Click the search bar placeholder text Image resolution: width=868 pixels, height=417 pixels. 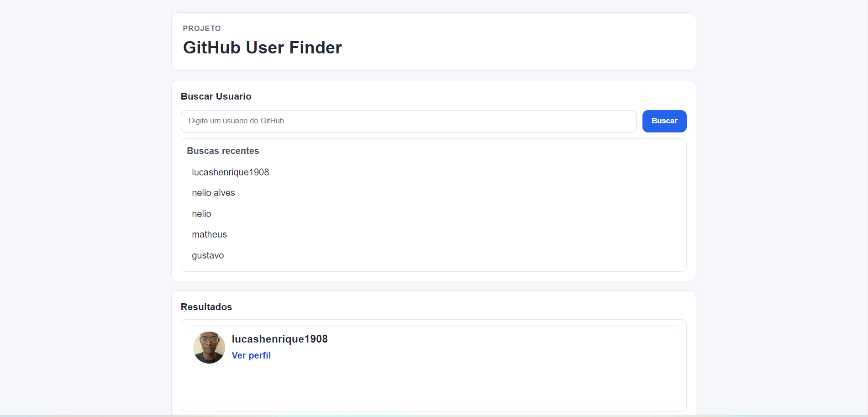[x=236, y=121]
